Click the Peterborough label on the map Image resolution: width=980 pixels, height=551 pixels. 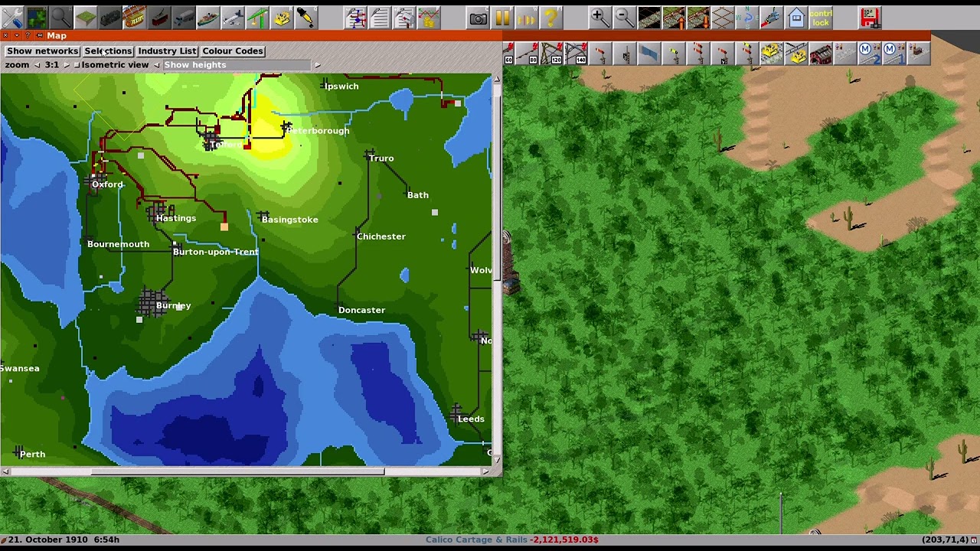[x=318, y=131]
